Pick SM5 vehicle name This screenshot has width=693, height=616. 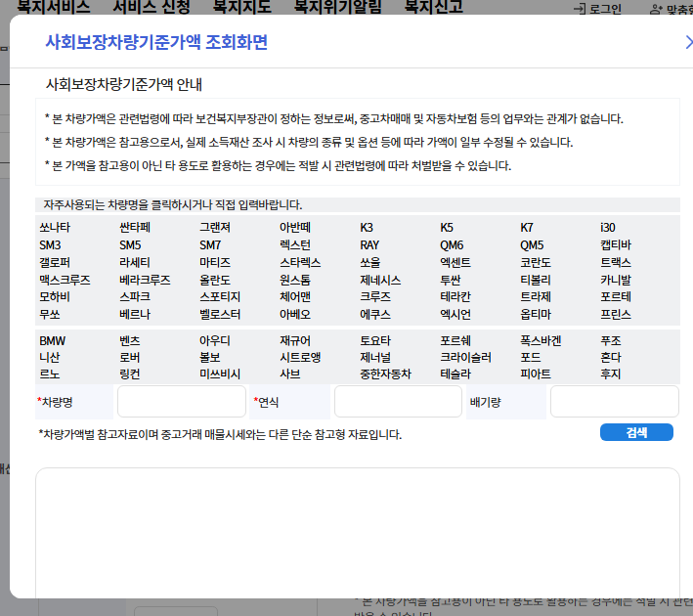[130, 245]
